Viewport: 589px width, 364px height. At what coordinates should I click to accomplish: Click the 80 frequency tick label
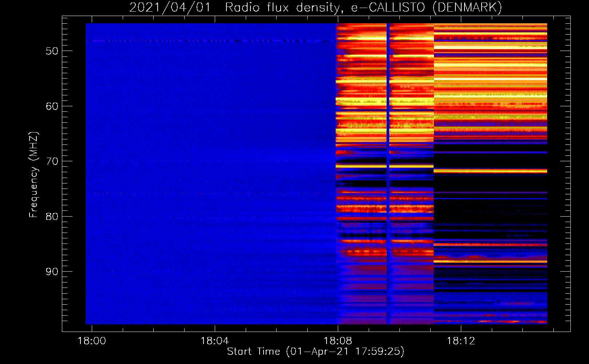(x=52, y=217)
